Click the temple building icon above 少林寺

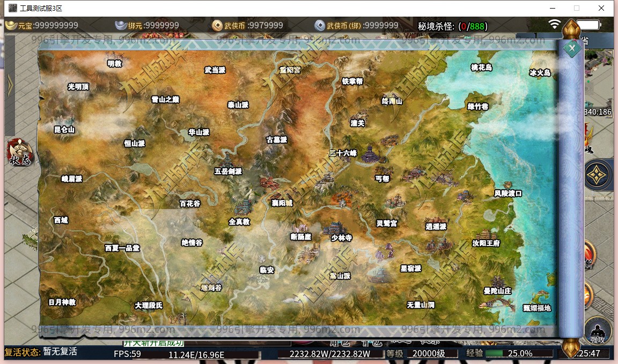point(335,228)
